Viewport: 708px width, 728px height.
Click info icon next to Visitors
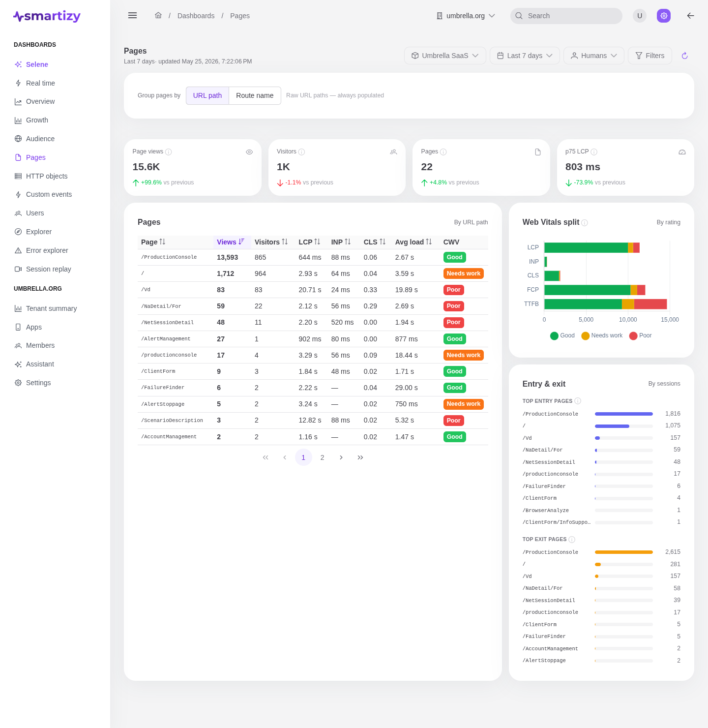[302, 152]
